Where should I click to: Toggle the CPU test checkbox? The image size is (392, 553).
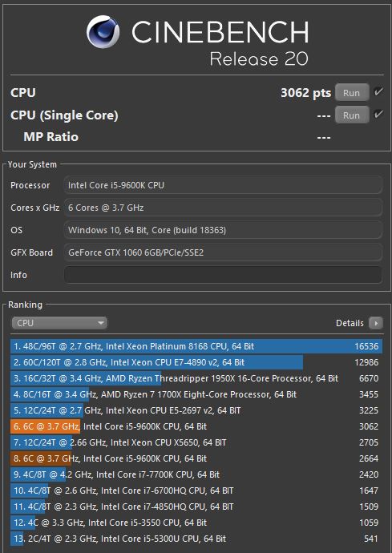coord(378,92)
